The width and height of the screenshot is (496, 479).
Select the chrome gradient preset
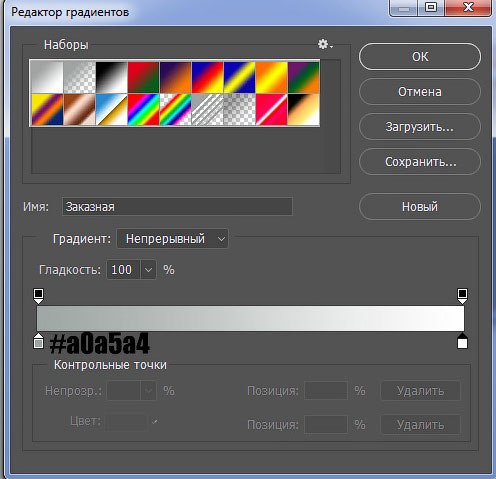coord(112,109)
